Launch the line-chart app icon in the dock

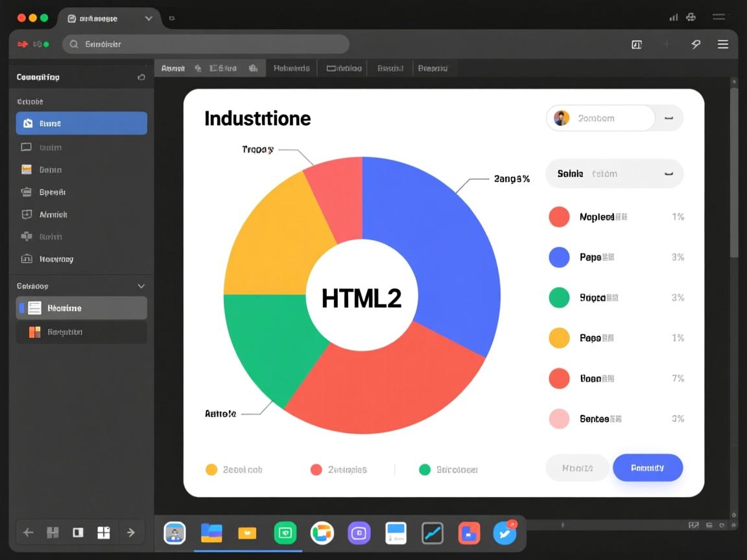pyautogui.click(x=433, y=533)
